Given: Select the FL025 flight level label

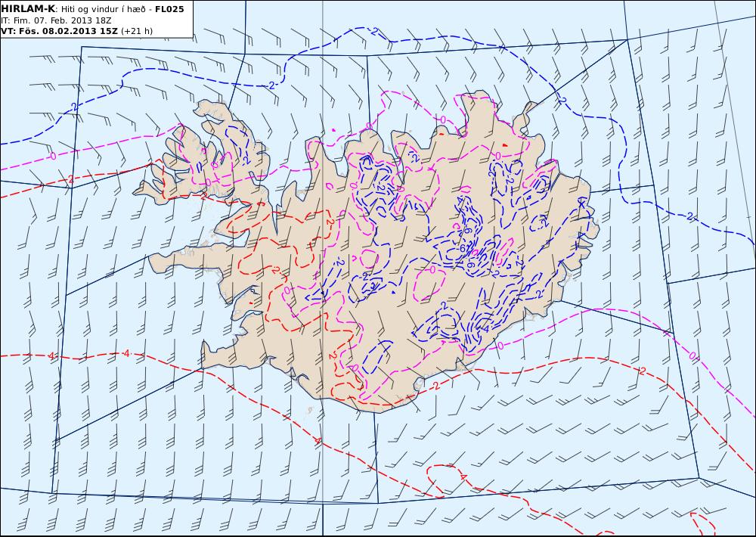Looking at the screenshot, I should coord(169,9).
